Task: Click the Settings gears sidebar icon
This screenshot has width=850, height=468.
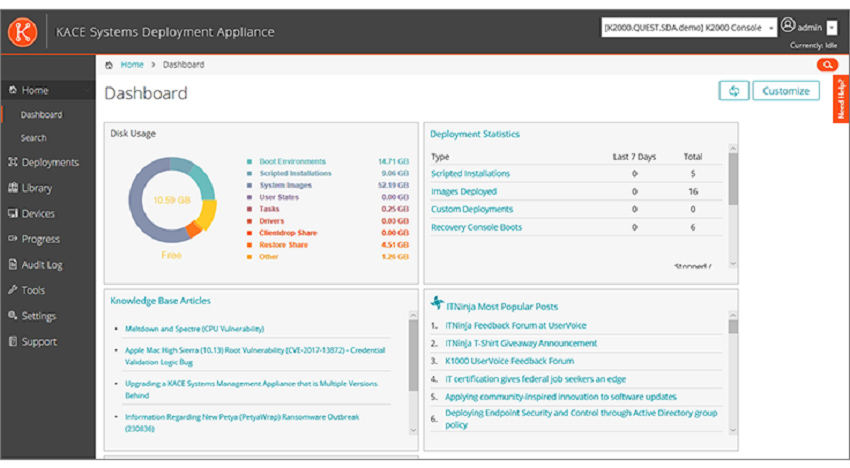Action: click(x=13, y=316)
